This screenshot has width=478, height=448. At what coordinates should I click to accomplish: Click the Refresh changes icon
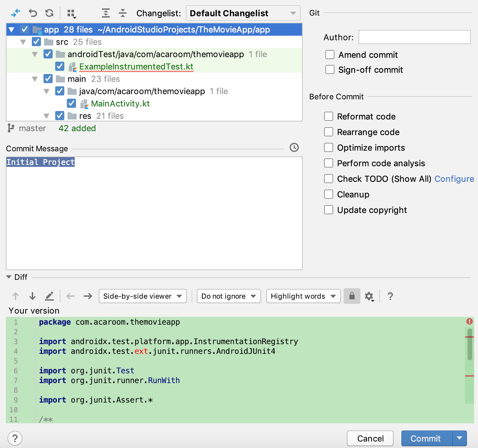pos(49,13)
